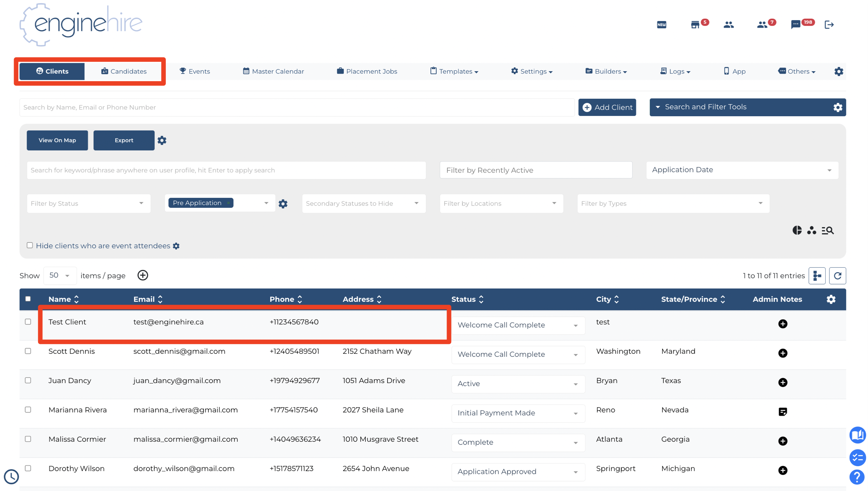Enable Hide clients who are event attendees
The width and height of the screenshot is (868, 491).
coord(30,245)
